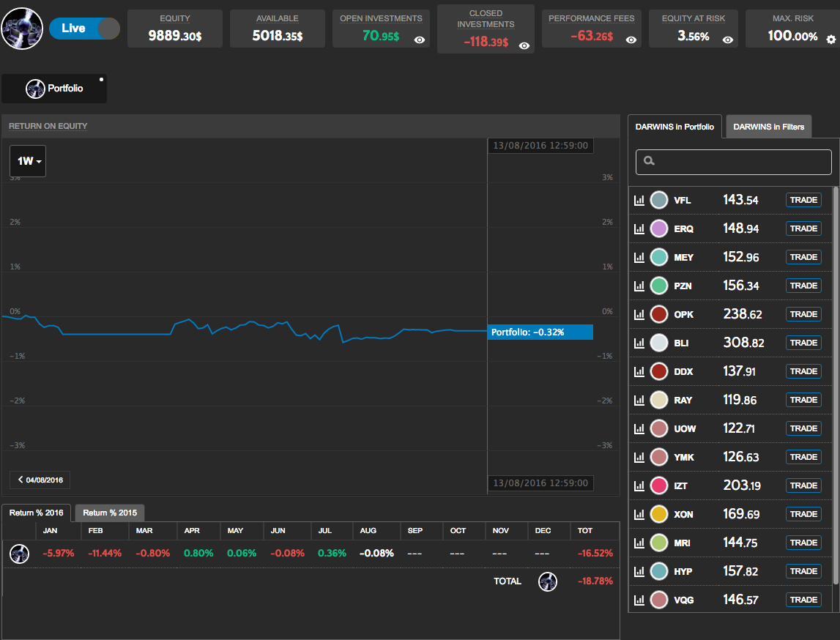Switch to the Return % 2015 tab
The height and width of the screenshot is (640, 840).
[x=110, y=513]
